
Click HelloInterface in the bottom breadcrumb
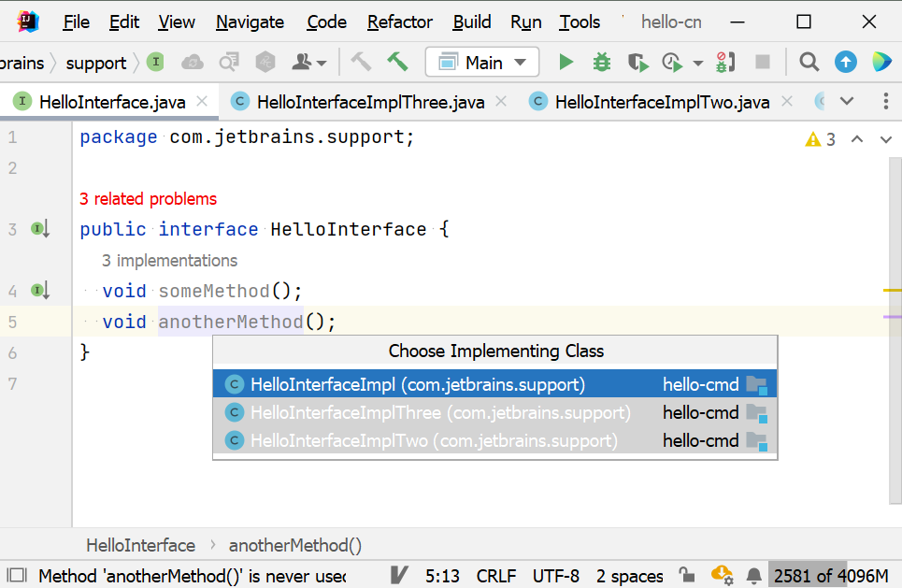[x=140, y=545]
